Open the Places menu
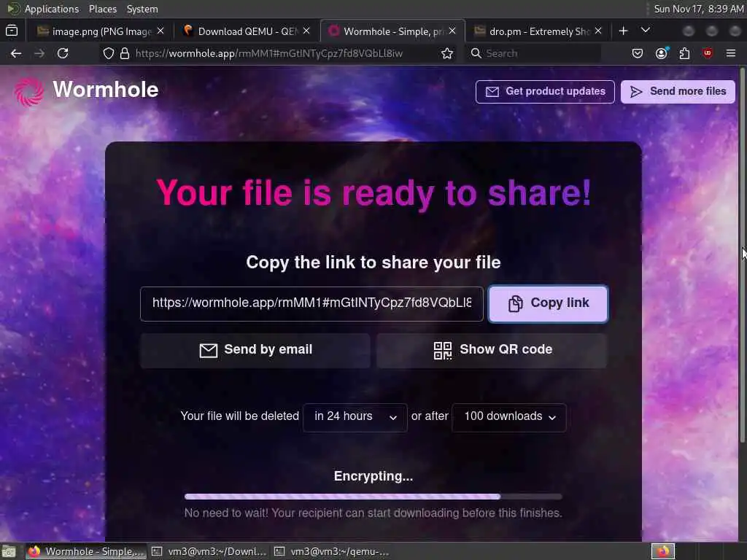The width and height of the screenshot is (747, 560). pos(102,9)
